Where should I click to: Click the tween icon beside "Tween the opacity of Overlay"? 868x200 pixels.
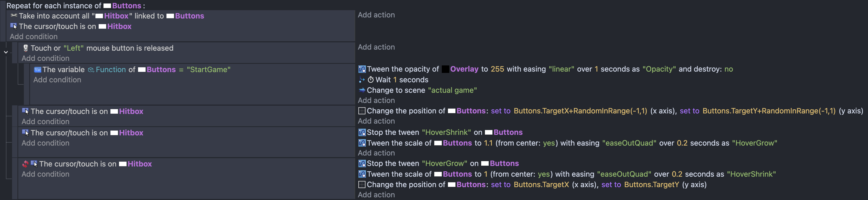(362, 69)
